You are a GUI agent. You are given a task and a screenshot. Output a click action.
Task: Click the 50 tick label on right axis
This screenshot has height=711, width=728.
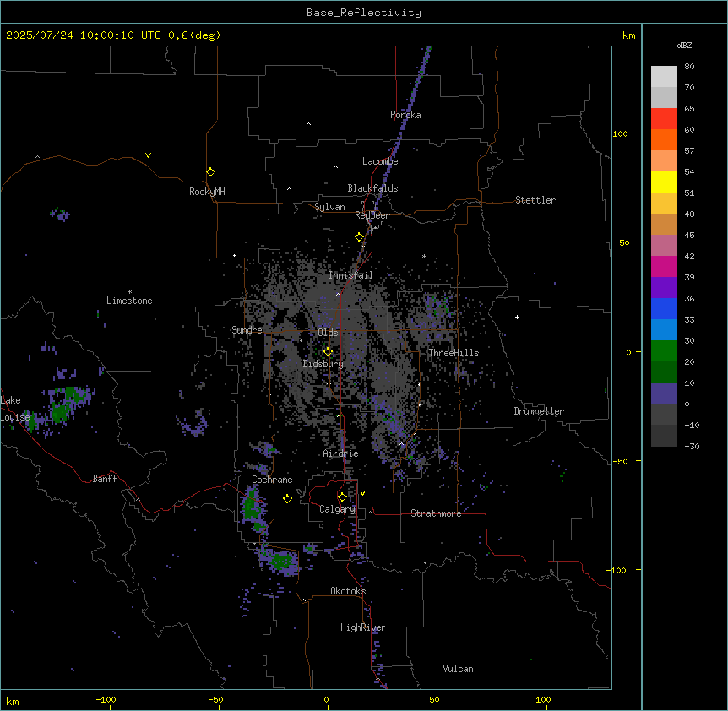(x=624, y=242)
